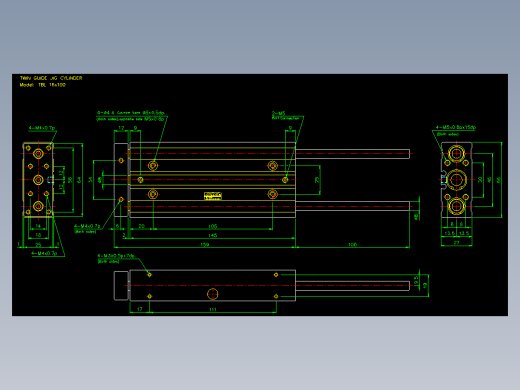Click the center circle in bottom view
520x390 pixels.
213,294
